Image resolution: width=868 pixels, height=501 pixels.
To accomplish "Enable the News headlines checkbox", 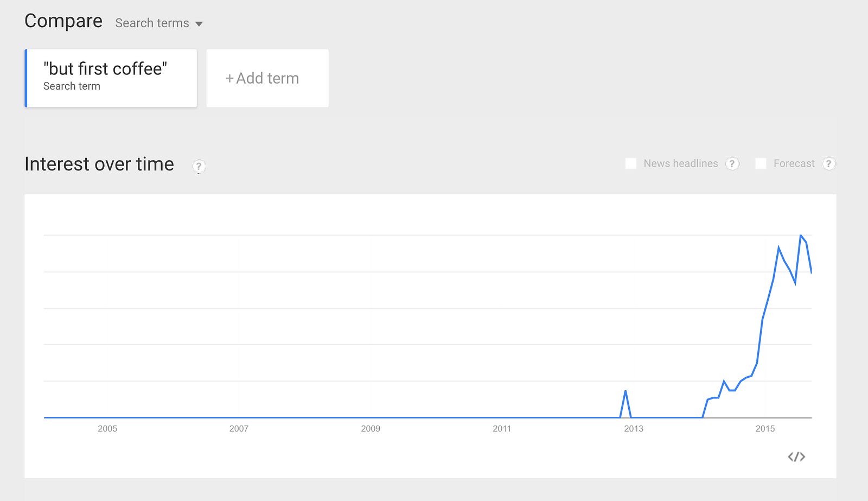I will [630, 163].
